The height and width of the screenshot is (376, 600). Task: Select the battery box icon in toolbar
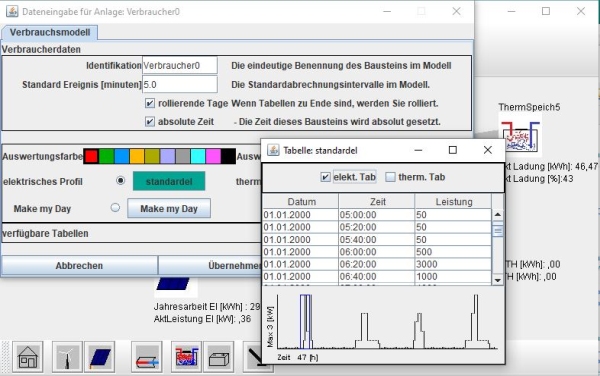(219, 356)
